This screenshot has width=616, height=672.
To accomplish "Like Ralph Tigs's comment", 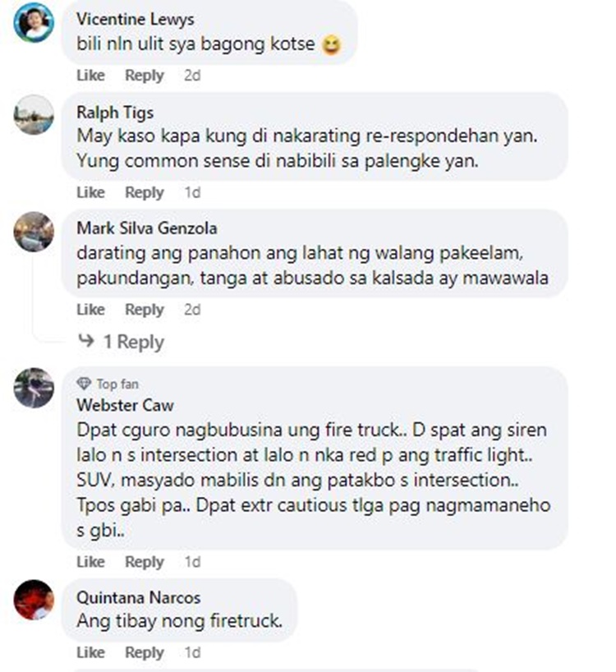I will coord(91,192).
